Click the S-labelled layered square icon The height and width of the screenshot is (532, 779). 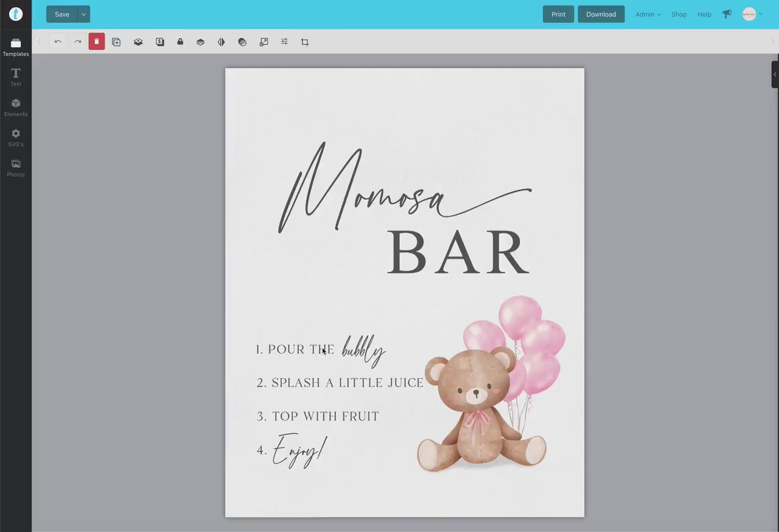159,42
